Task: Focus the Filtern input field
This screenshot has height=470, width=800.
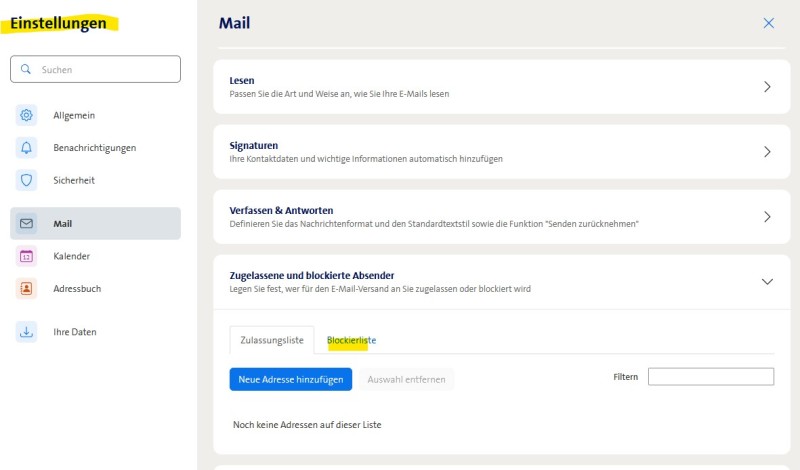Action: [x=710, y=377]
